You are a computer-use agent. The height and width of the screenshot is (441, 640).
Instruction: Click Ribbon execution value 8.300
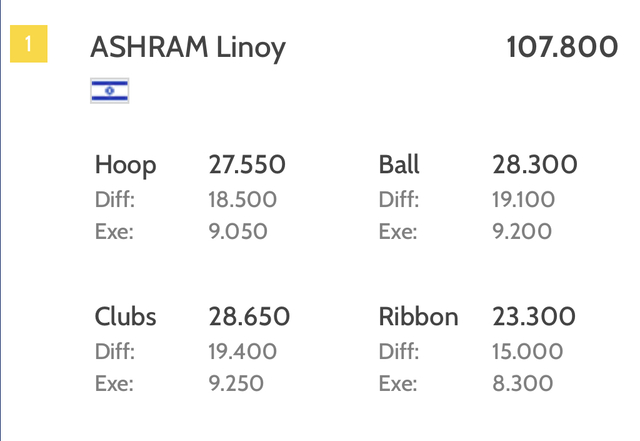pyautogui.click(x=522, y=383)
